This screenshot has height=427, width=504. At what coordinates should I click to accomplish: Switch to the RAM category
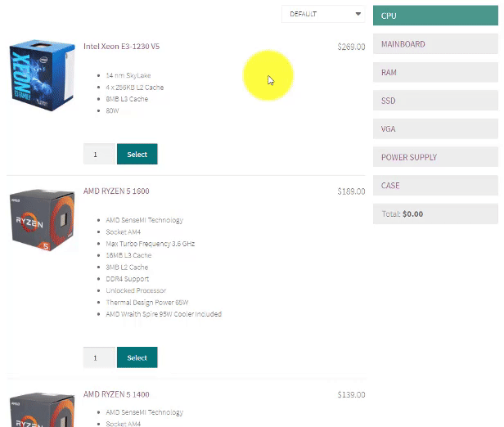[435, 72]
